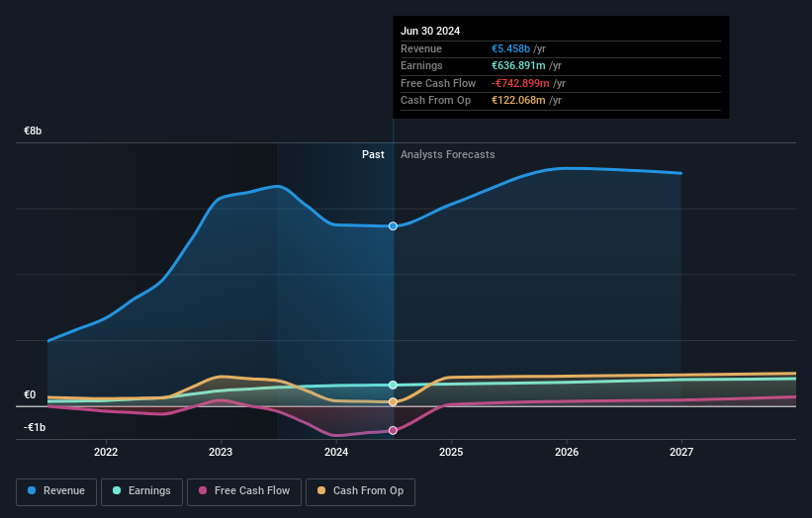The image size is (812, 518).
Task: Select the 2023 x-axis label
Action: (221, 453)
